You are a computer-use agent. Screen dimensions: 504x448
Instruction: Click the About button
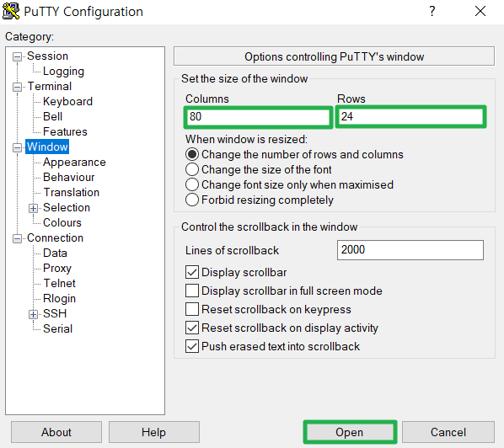pos(56,432)
